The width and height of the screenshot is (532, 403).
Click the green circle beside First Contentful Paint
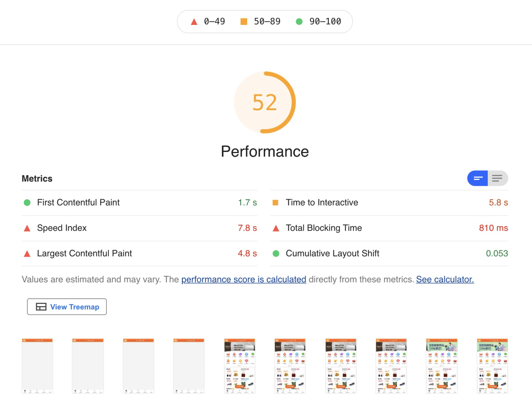click(x=27, y=203)
